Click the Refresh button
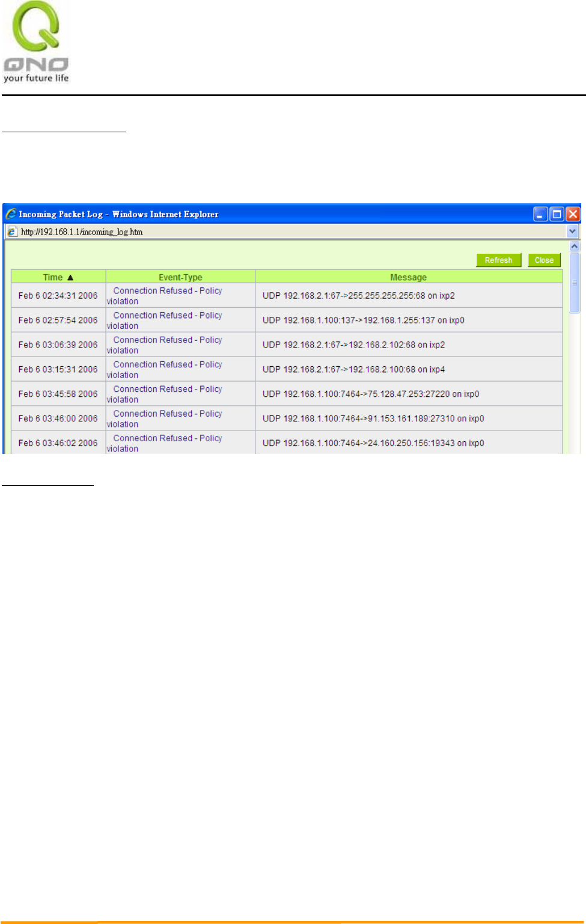This screenshot has width=586, height=924. pos(498,260)
